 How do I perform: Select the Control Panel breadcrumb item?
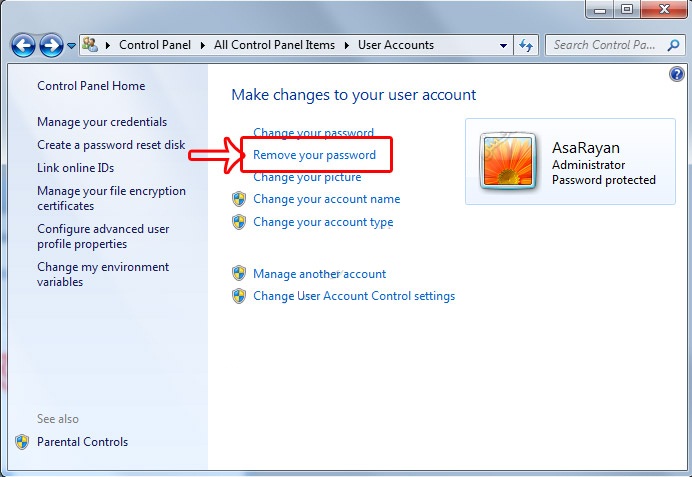tap(155, 45)
